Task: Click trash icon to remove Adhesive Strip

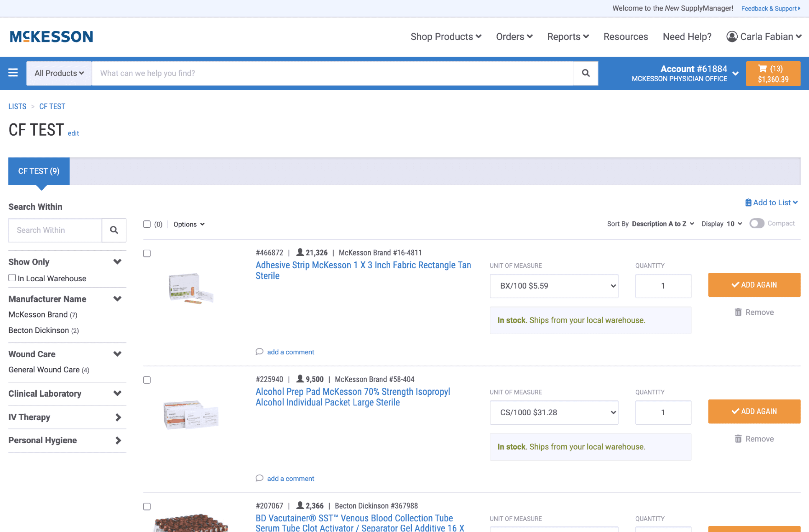Action: (x=738, y=312)
